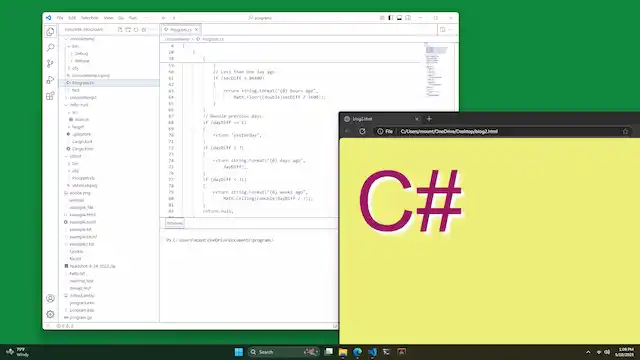Screen dimensions: 640x360
Task: Open a new browser tab
Action: (429, 119)
